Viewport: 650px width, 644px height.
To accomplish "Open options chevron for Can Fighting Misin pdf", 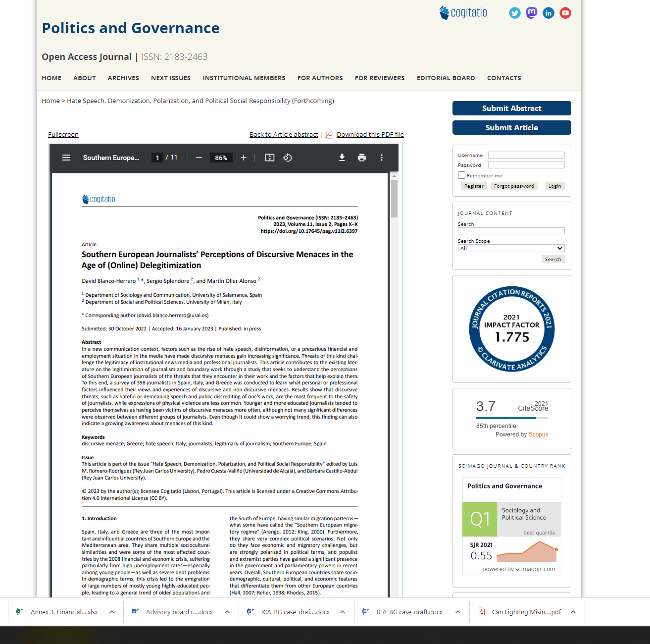I will [x=573, y=612].
